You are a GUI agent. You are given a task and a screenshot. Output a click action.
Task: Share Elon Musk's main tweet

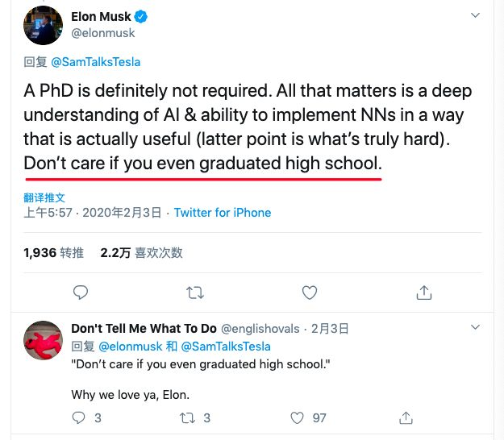point(423,292)
